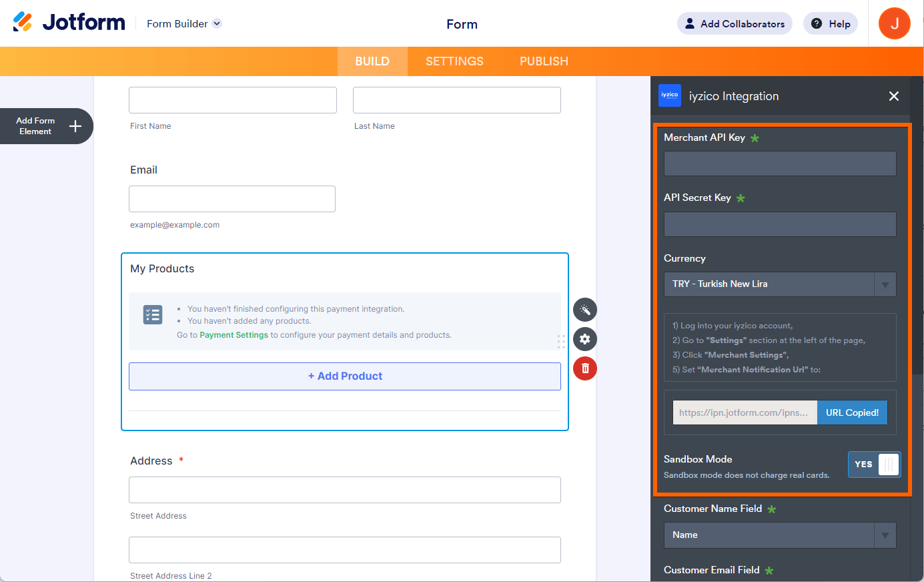Click the First Name input field
This screenshot has height=582, width=924.
[233, 100]
